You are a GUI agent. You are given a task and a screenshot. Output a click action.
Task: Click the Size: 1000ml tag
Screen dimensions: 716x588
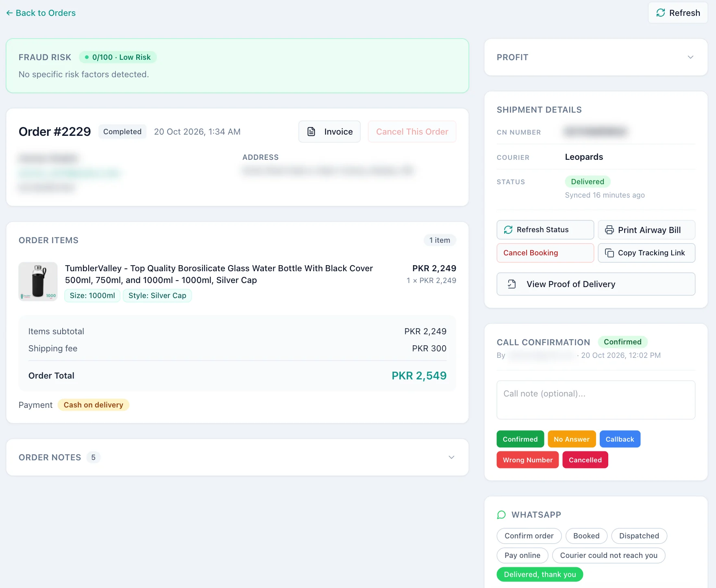coord(92,296)
